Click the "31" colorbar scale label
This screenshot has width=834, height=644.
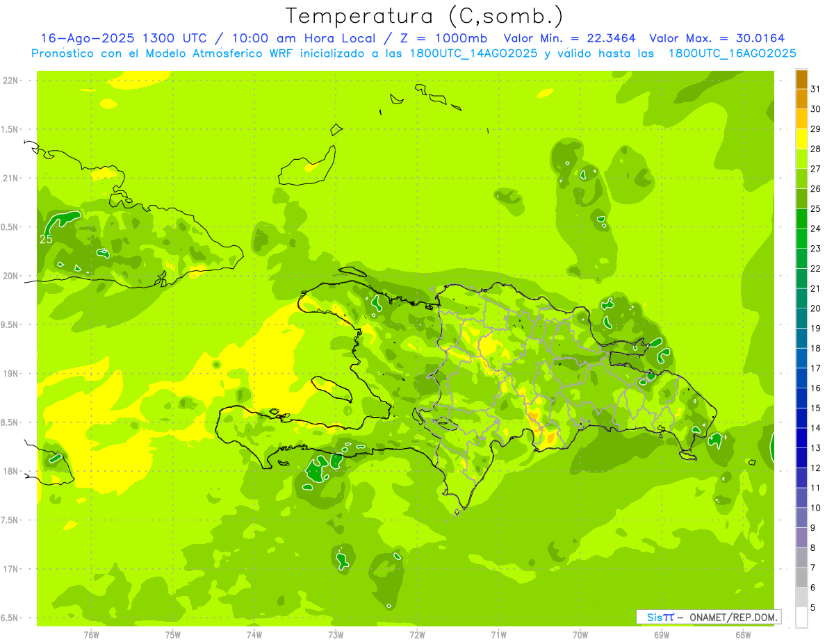[816, 89]
